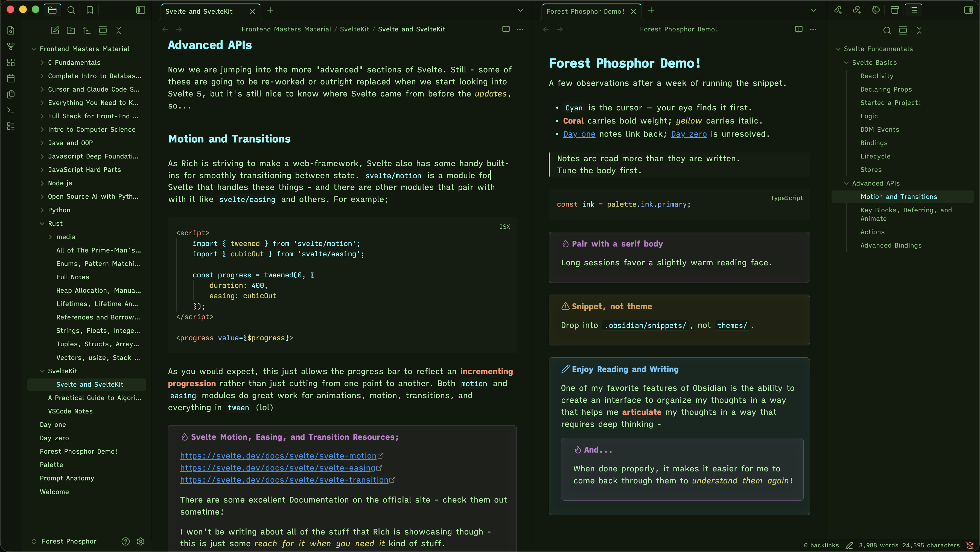The width and height of the screenshot is (980, 552).
Task: Open command palette icon in ribbon
Action: [11, 110]
